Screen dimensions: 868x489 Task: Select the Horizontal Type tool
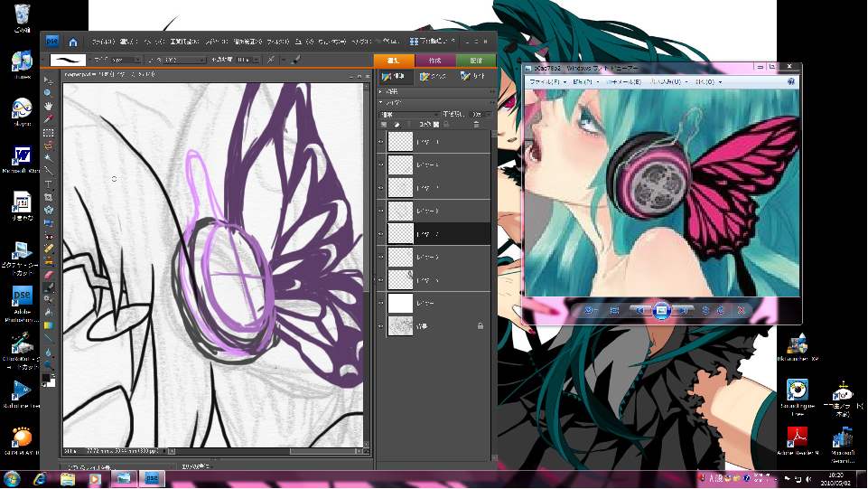tap(48, 183)
